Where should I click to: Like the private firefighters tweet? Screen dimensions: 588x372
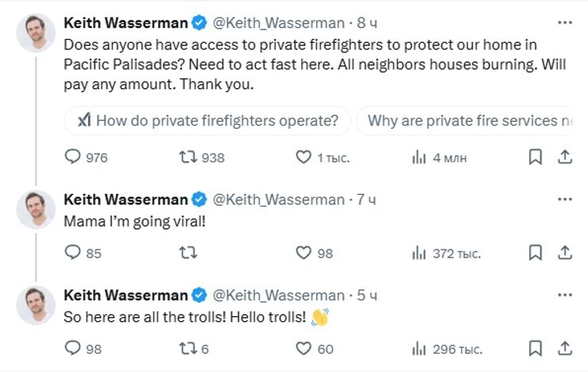tap(304, 157)
